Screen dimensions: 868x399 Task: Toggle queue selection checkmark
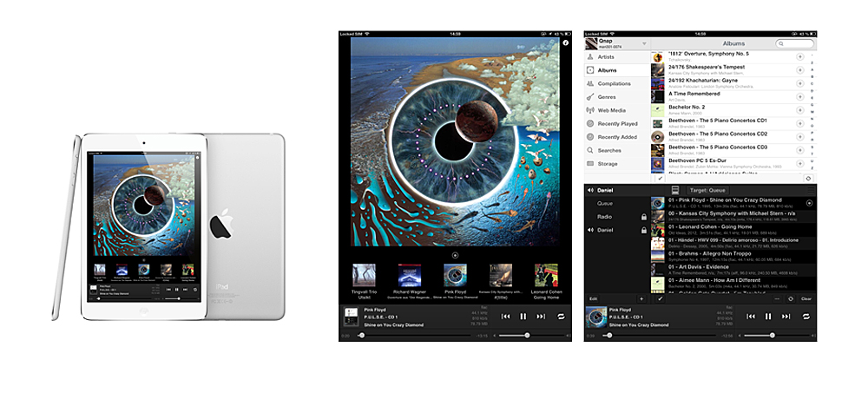point(660,299)
